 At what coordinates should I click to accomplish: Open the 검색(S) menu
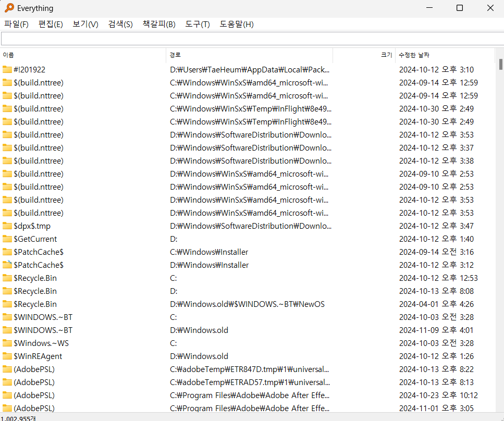[120, 24]
